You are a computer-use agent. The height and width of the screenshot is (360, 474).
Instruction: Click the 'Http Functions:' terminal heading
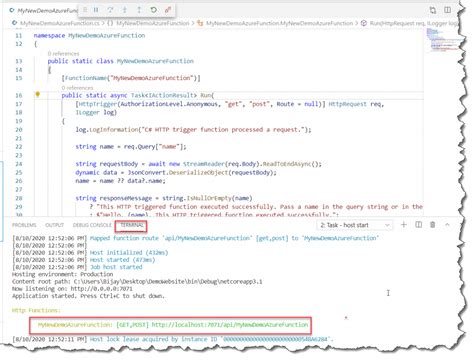[36, 310]
